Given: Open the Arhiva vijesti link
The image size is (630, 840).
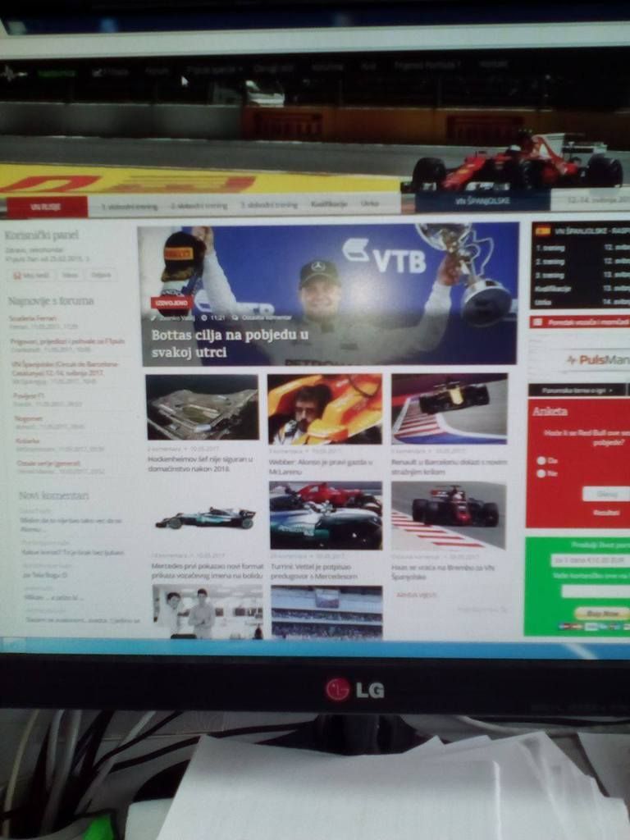Looking at the screenshot, I should (x=417, y=595).
